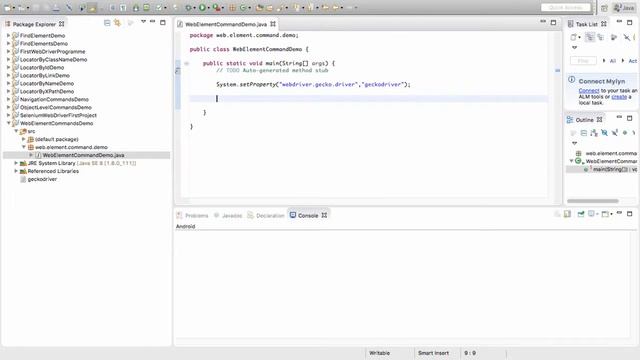Open the Outline view menu triangle

pyautogui.click(x=575, y=143)
